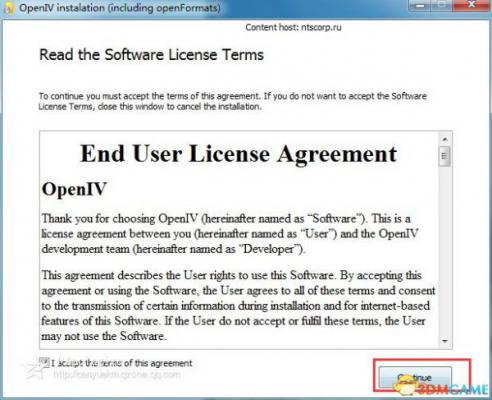Click the license box scroll down arrow

[445, 341]
